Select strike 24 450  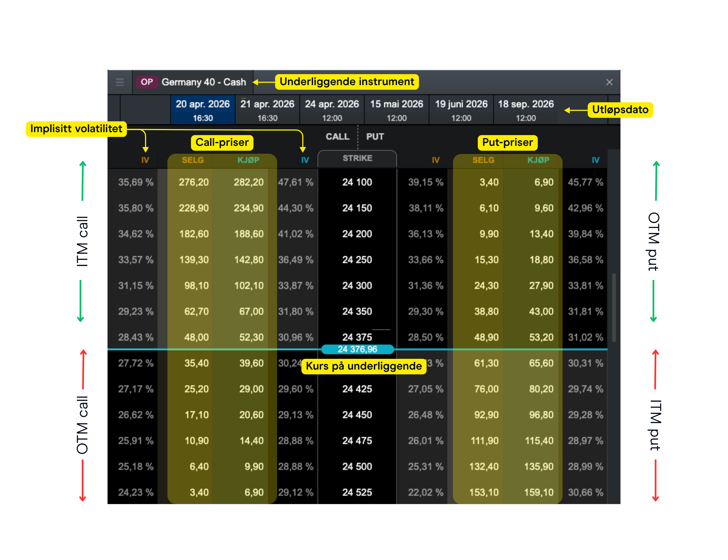pyautogui.click(x=357, y=415)
